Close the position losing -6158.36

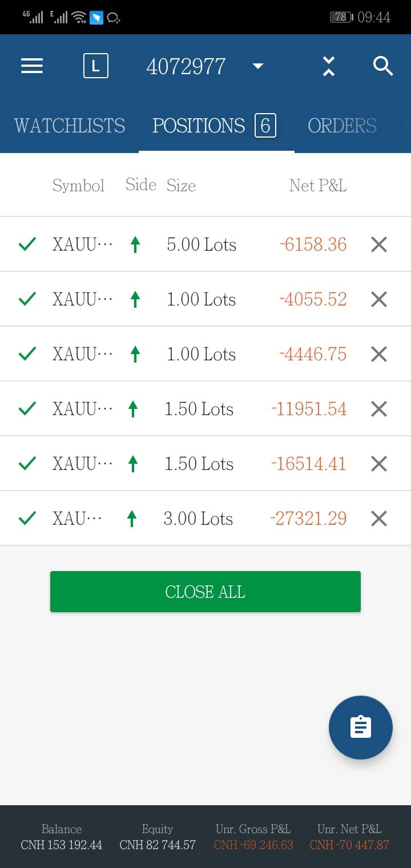379,244
